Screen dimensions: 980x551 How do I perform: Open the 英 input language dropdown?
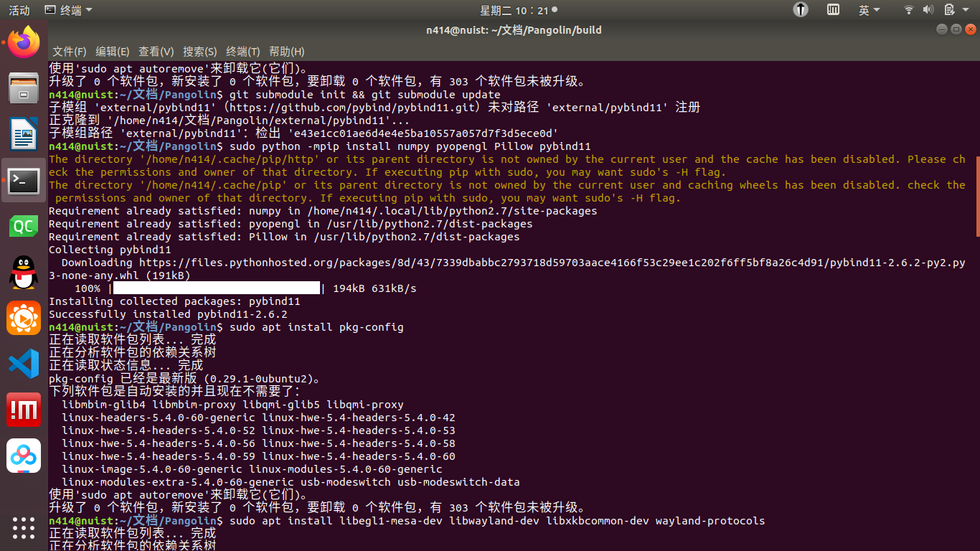pos(869,10)
